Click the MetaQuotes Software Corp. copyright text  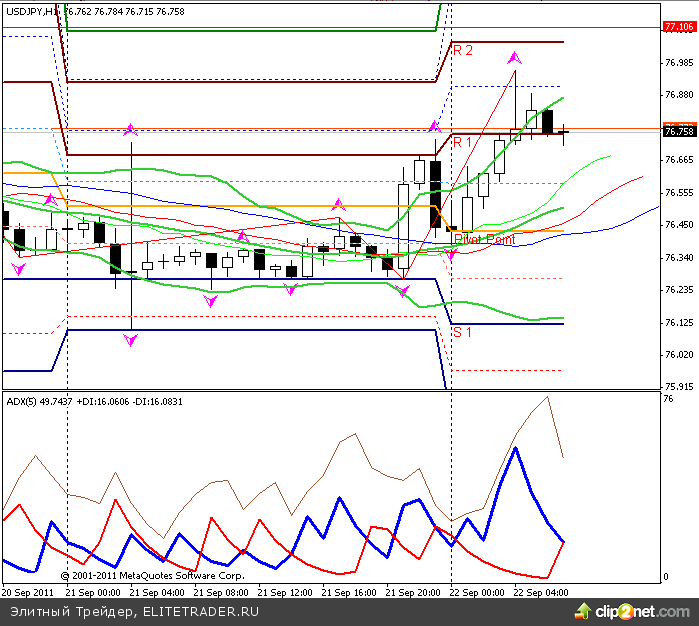click(x=152, y=576)
